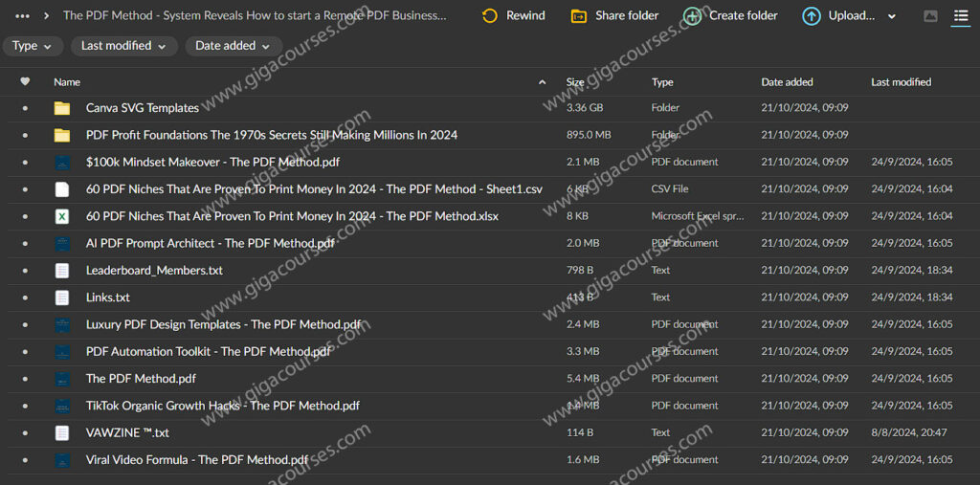This screenshot has width=980, height=485.
Task: Click the PDF Profit Foundations folder icon
Action: tap(62, 135)
